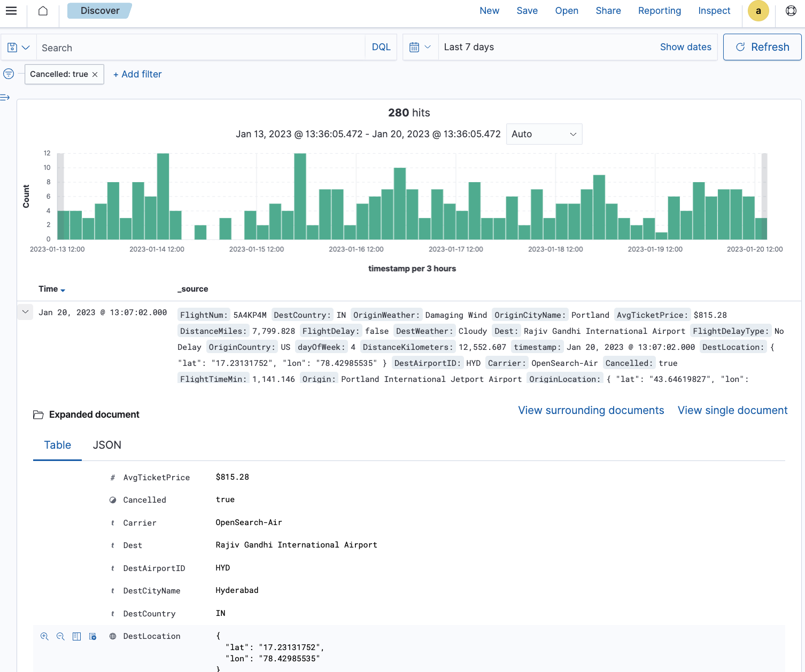
Task: Toggle DestLocation column in table
Action: pos(76,636)
